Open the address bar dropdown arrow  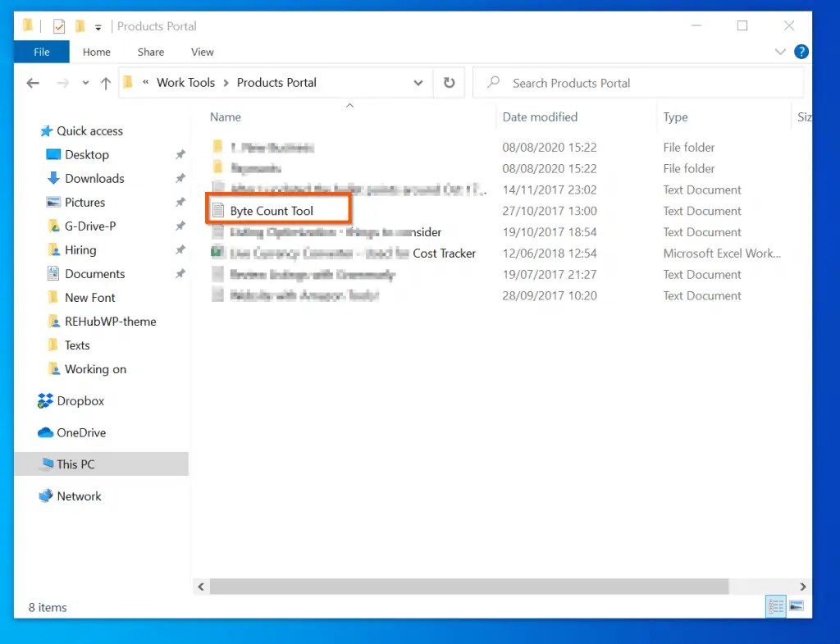[x=418, y=83]
